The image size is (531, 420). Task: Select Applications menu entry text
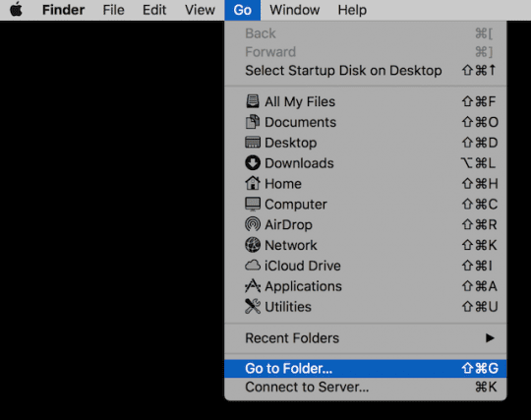click(x=303, y=286)
